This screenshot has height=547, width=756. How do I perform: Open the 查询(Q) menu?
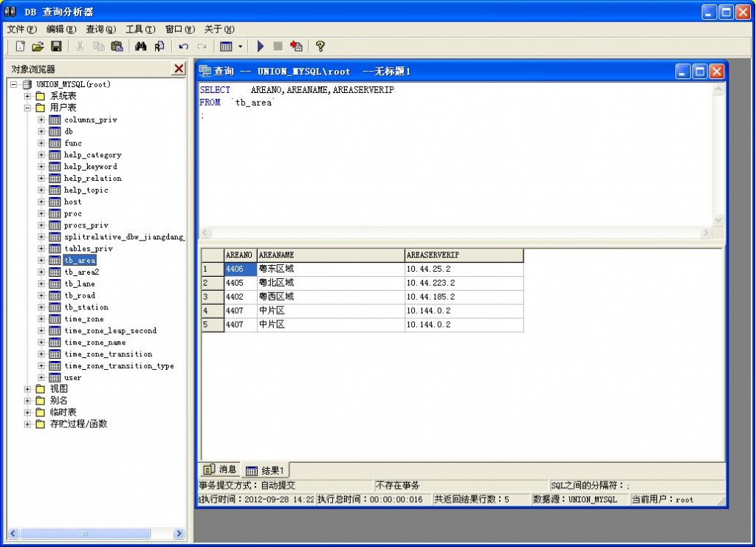coord(100,30)
